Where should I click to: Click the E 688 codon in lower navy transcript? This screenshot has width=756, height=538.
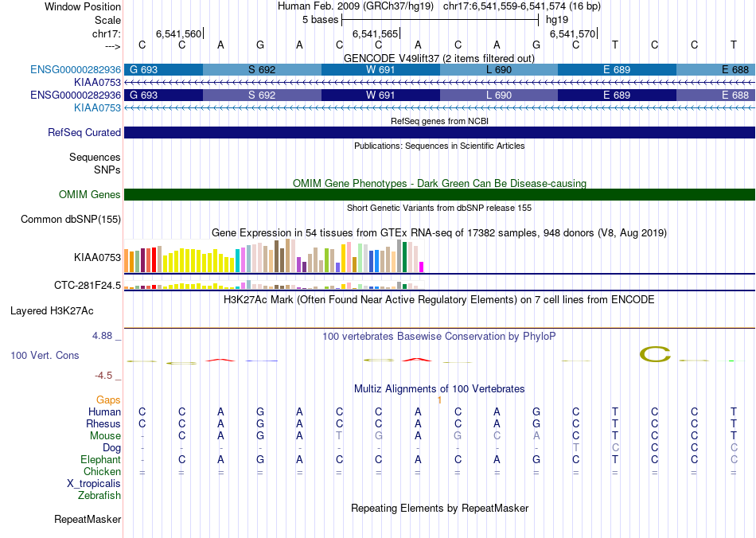pos(715,95)
